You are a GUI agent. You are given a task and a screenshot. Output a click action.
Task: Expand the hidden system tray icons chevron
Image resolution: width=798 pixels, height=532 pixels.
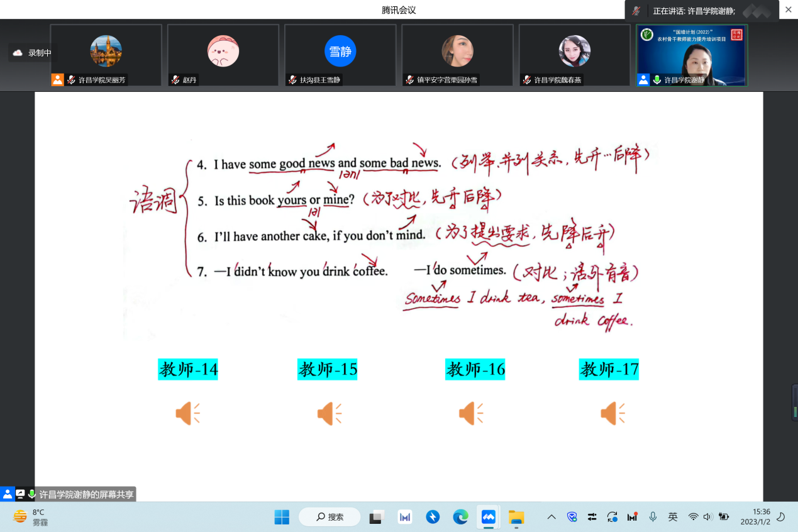(x=551, y=517)
